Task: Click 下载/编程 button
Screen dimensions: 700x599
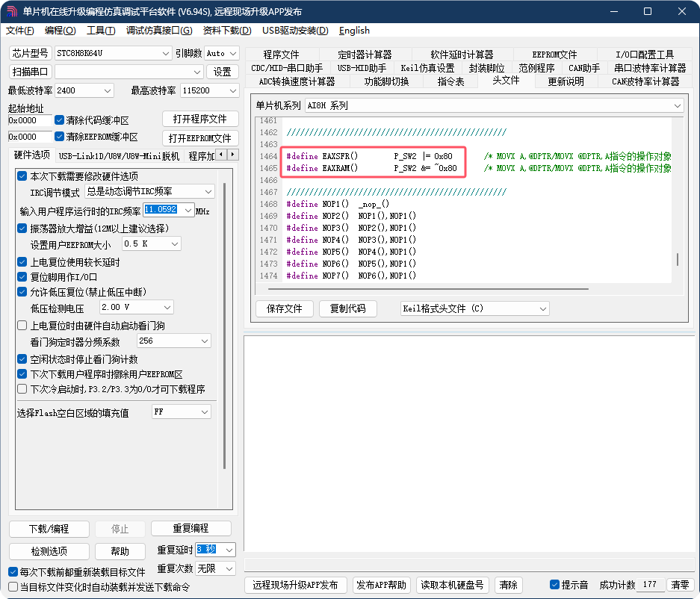Action: 49,529
